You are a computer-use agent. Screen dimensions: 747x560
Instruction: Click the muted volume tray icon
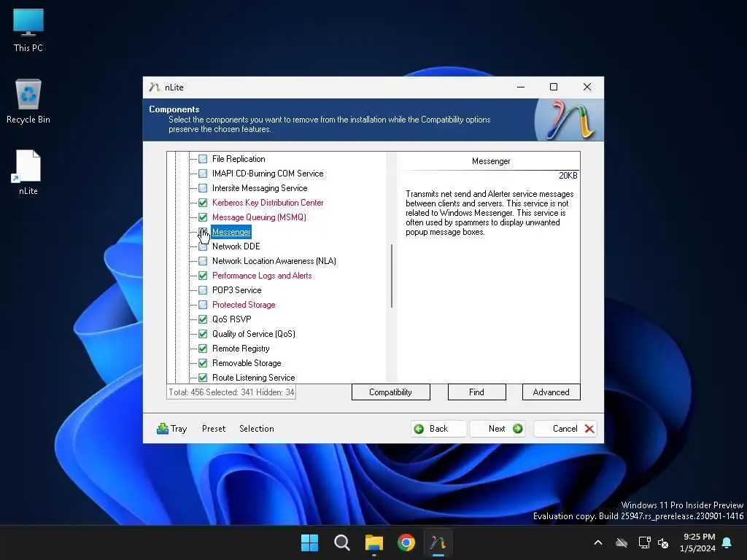662,542
